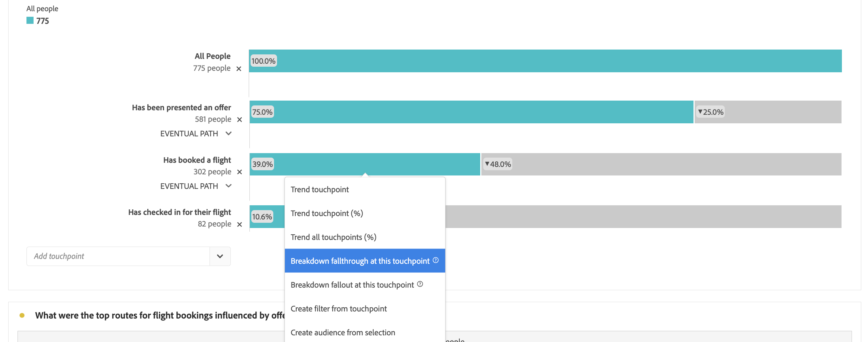Choose Create filter from touchpoint
This screenshot has width=868, height=342.
pos(365,309)
